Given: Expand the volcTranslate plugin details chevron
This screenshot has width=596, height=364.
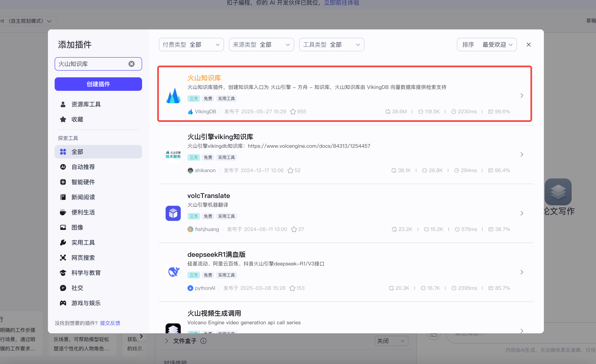Looking at the screenshot, I should click(522, 213).
